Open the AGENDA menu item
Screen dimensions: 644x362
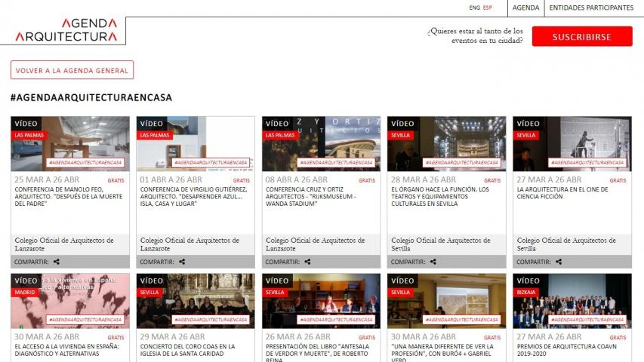coord(525,8)
